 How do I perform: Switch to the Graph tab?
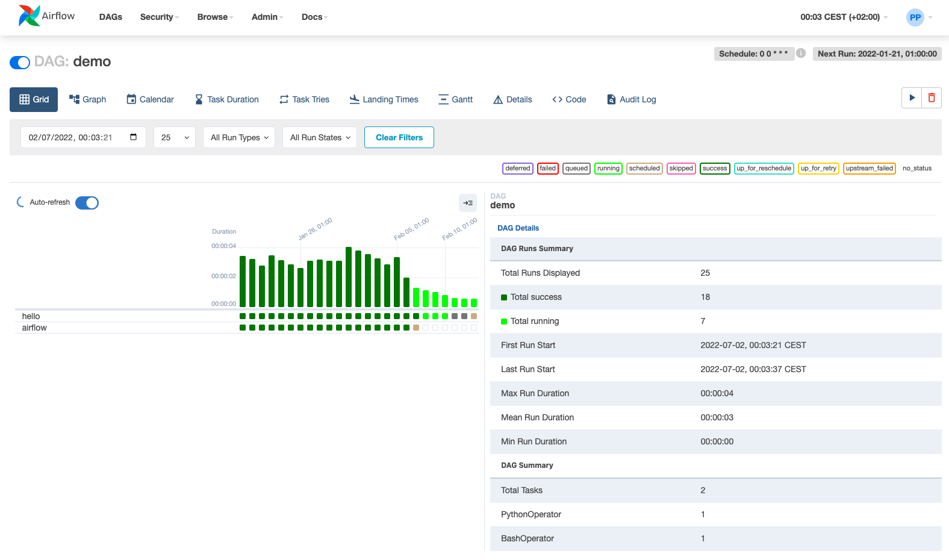[88, 99]
